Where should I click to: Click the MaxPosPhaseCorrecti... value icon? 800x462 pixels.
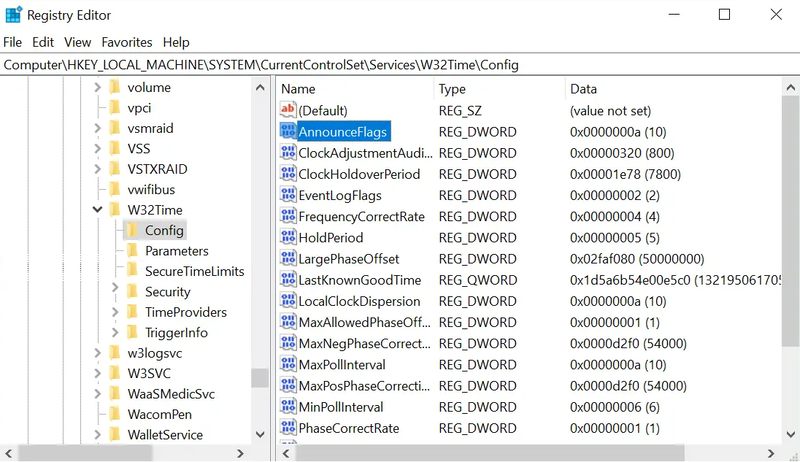(x=288, y=386)
